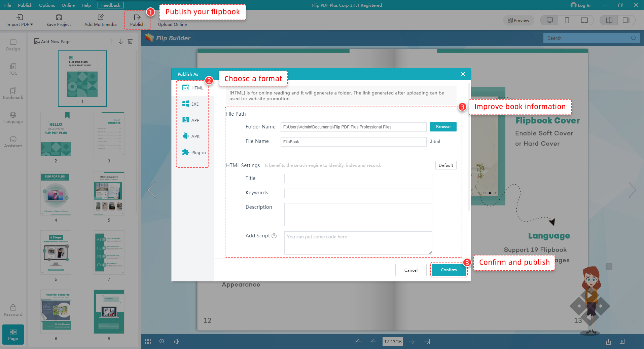Open the Language panel
Screen dimensions: 644x349
tap(13, 117)
